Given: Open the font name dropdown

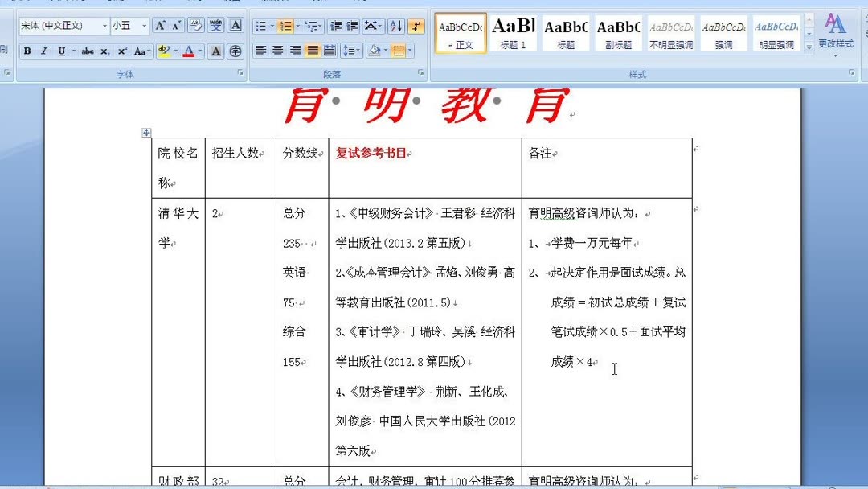Looking at the screenshot, I should pos(103,25).
